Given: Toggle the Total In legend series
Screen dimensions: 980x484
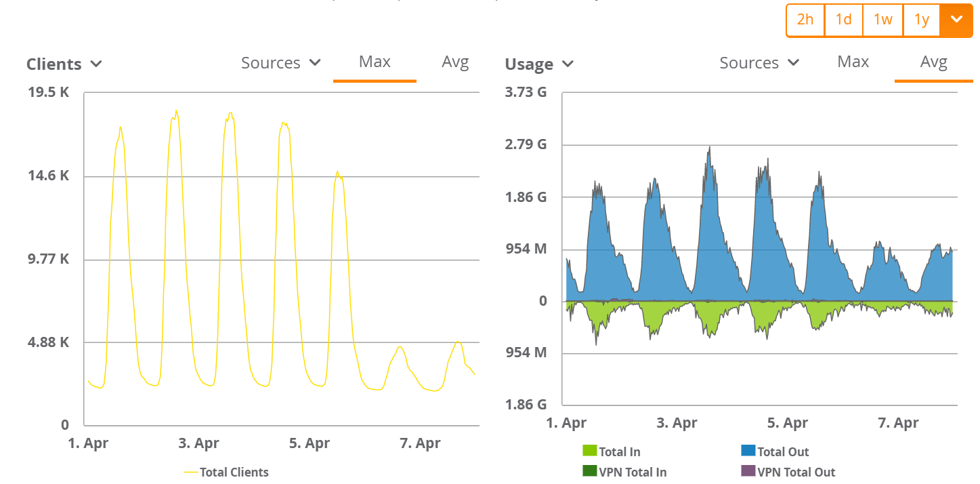Looking at the screenshot, I should [612, 452].
